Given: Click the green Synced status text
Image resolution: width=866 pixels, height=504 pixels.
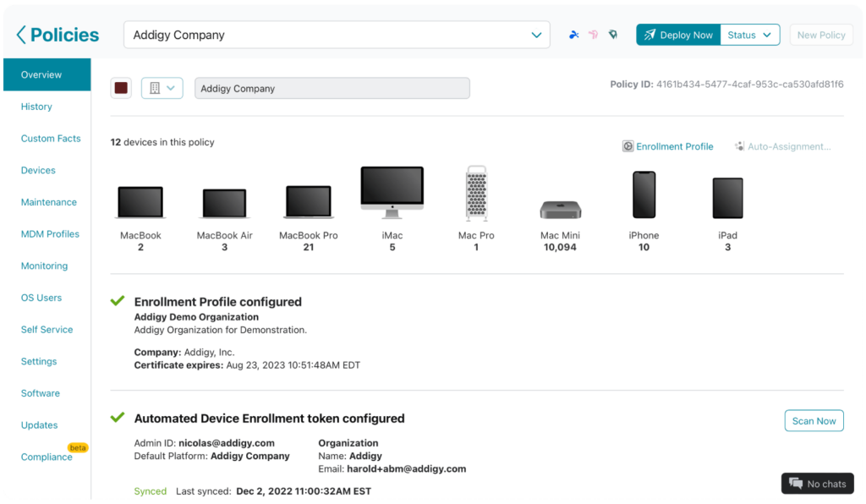Looking at the screenshot, I should (x=151, y=490).
